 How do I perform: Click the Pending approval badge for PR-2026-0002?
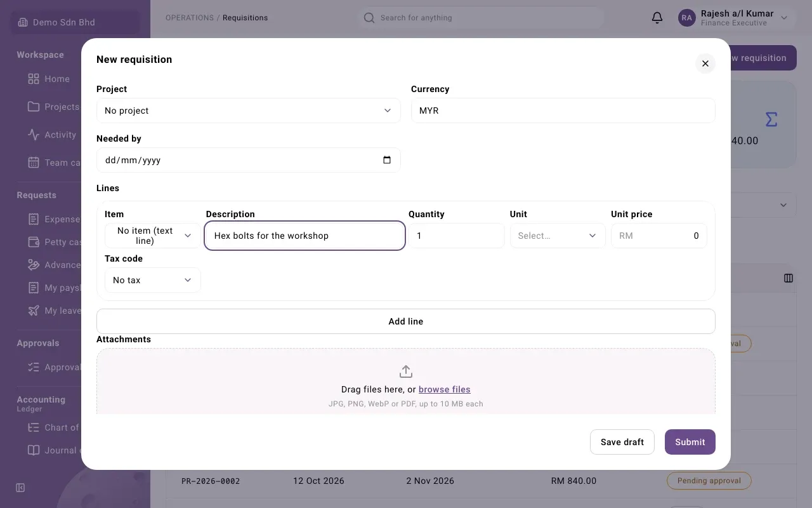point(709,481)
